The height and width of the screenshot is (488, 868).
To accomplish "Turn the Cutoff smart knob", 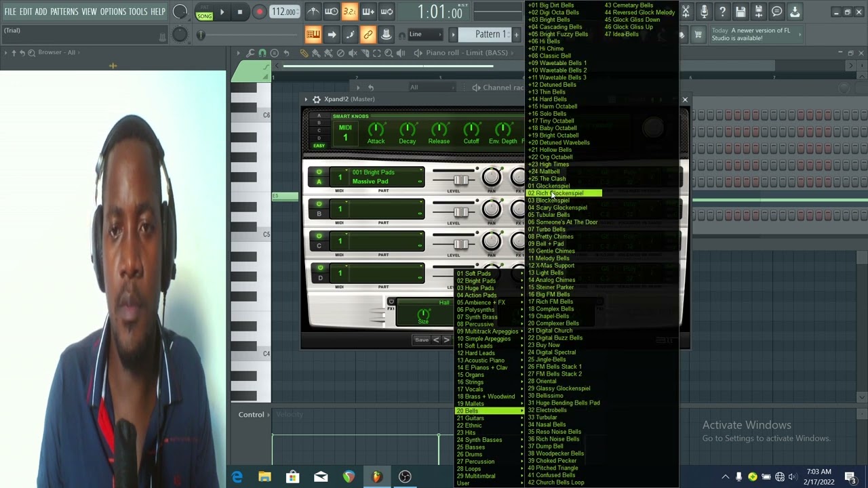I will (x=471, y=129).
